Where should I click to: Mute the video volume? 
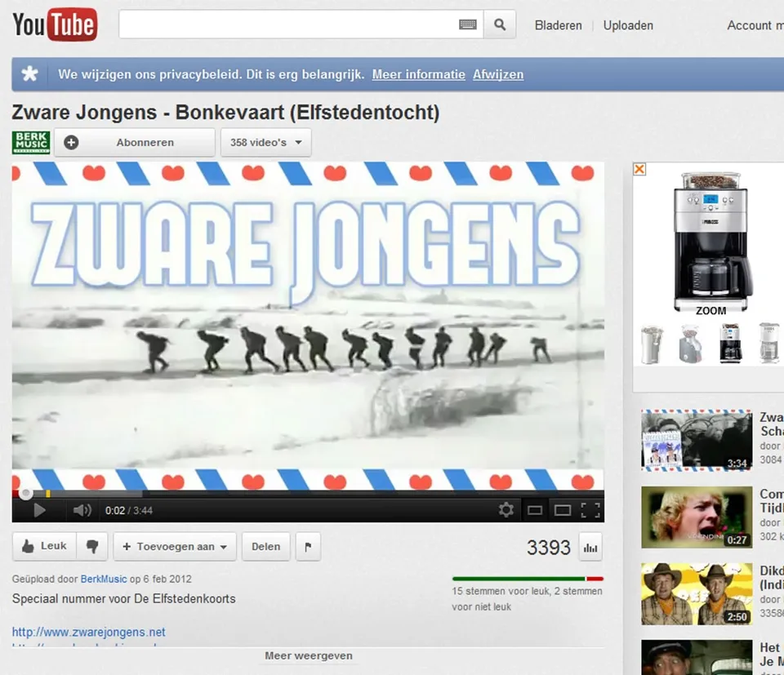(82, 510)
